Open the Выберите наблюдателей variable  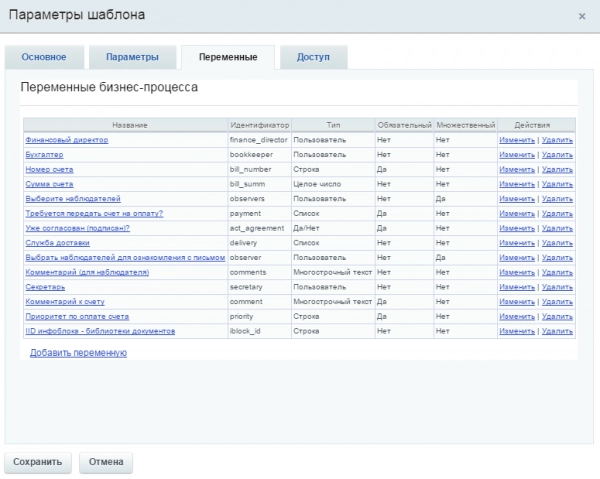click(x=72, y=199)
